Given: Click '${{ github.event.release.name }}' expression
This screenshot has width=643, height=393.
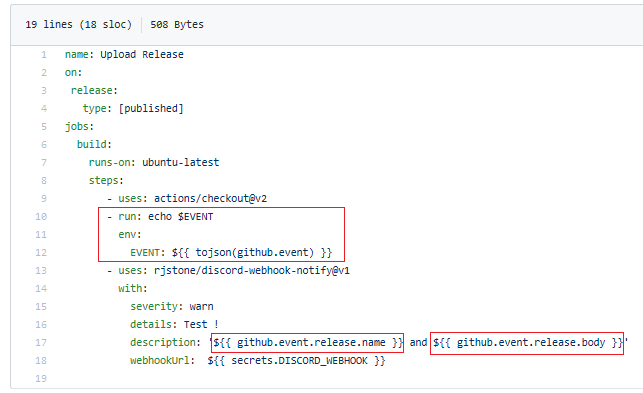Looking at the screenshot, I should click(308, 343).
